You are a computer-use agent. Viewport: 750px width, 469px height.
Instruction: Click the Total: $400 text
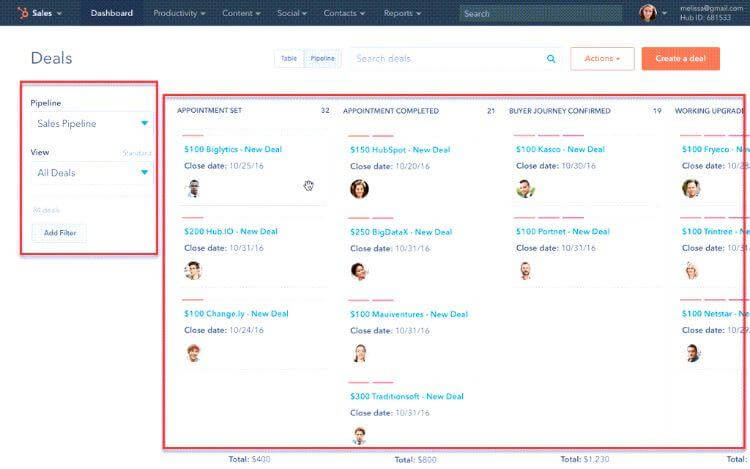pos(249,459)
